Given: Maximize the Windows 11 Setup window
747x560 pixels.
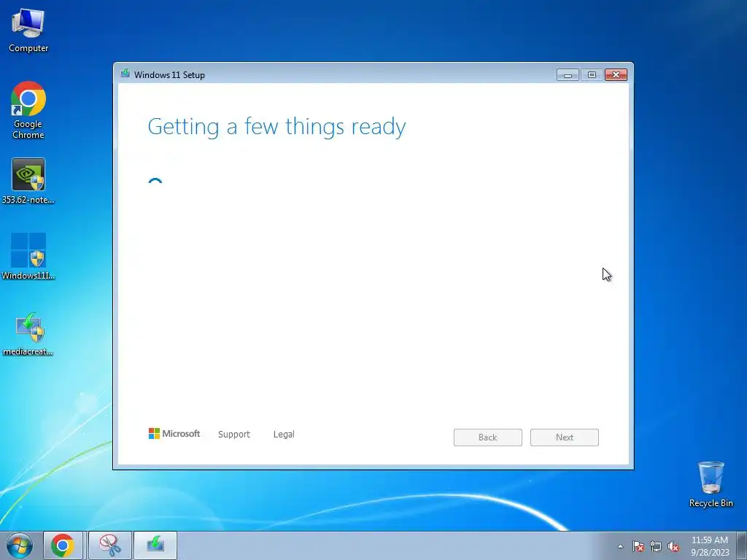Looking at the screenshot, I should coord(592,75).
